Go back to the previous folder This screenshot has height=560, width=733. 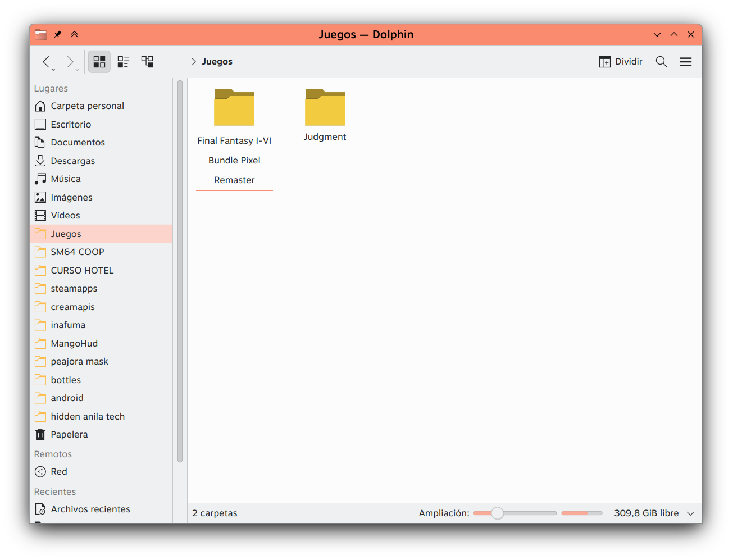pos(47,61)
